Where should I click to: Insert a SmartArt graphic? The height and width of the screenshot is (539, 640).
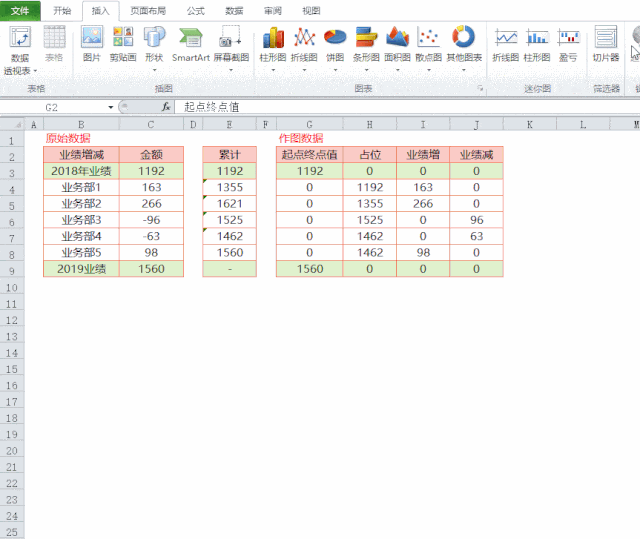coord(190,44)
